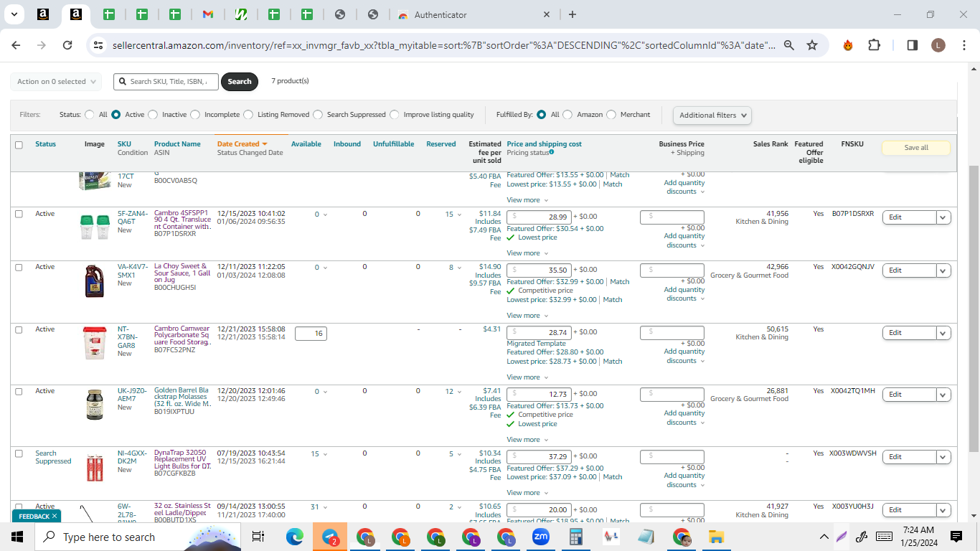Open Telegram from the taskbar
The image size is (980, 551).
coord(330,537)
